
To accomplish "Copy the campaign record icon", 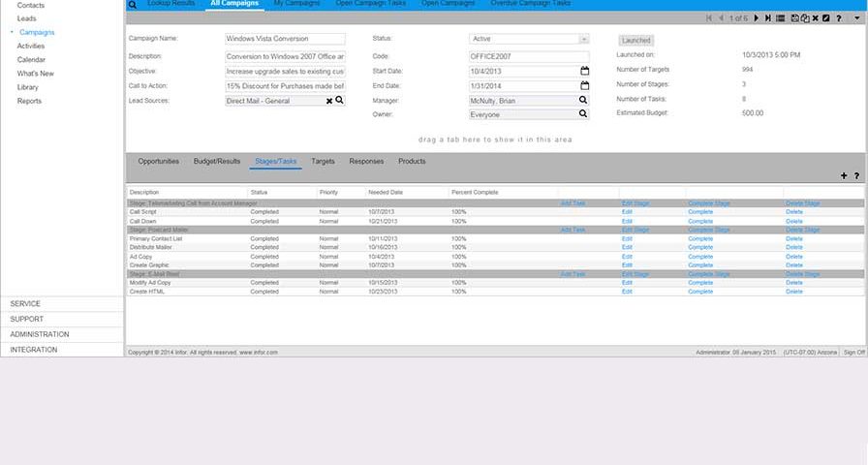I will point(805,18).
